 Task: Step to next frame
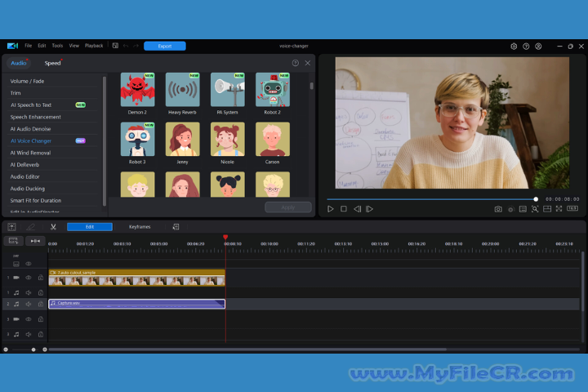click(x=369, y=209)
